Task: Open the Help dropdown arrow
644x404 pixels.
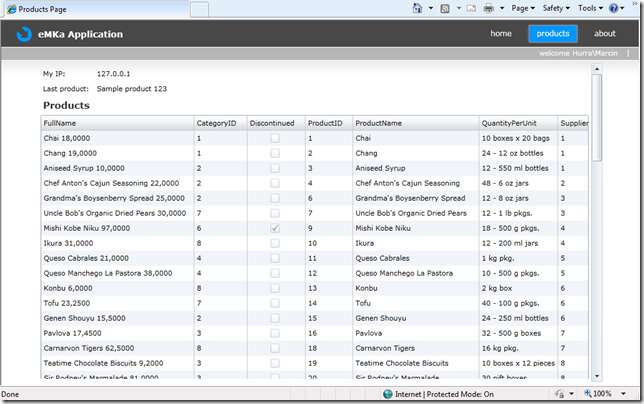Action: (622, 8)
